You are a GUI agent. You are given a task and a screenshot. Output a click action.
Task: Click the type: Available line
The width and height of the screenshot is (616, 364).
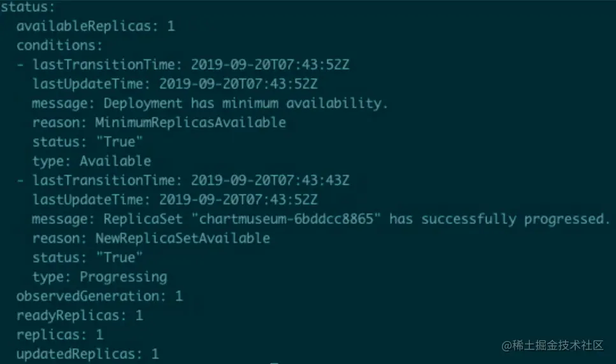[x=92, y=161]
